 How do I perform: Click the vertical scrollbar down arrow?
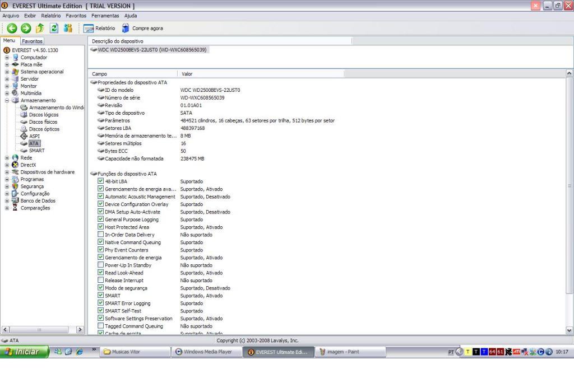coord(570,330)
